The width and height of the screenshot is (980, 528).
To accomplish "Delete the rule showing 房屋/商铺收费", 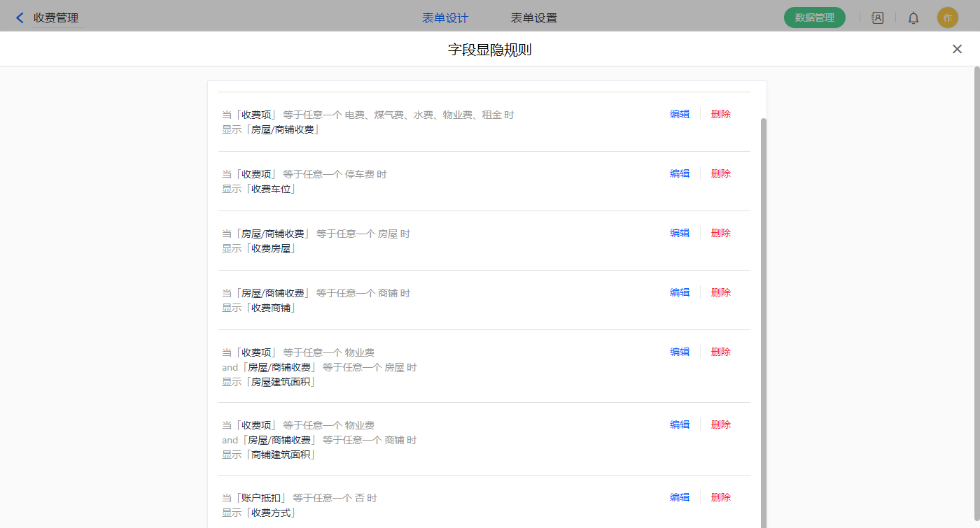I will [720, 115].
